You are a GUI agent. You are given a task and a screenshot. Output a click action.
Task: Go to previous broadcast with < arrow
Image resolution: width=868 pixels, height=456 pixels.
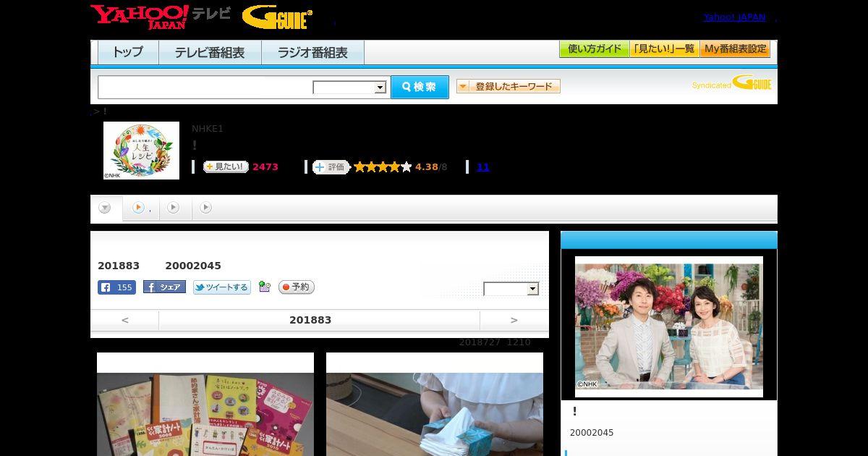click(x=125, y=320)
